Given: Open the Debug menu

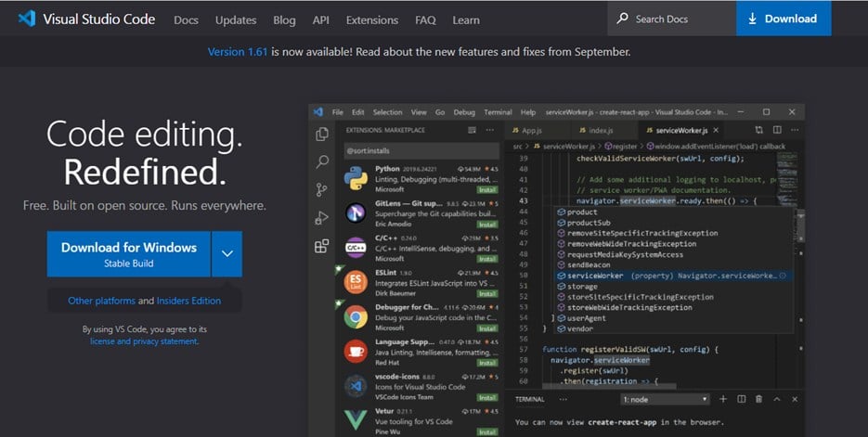Looking at the screenshot, I should (464, 112).
